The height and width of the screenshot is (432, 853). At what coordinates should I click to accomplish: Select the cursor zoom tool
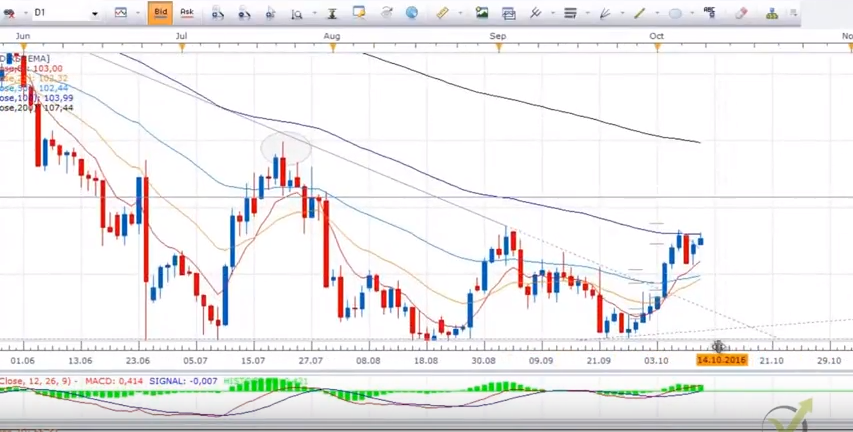270,13
